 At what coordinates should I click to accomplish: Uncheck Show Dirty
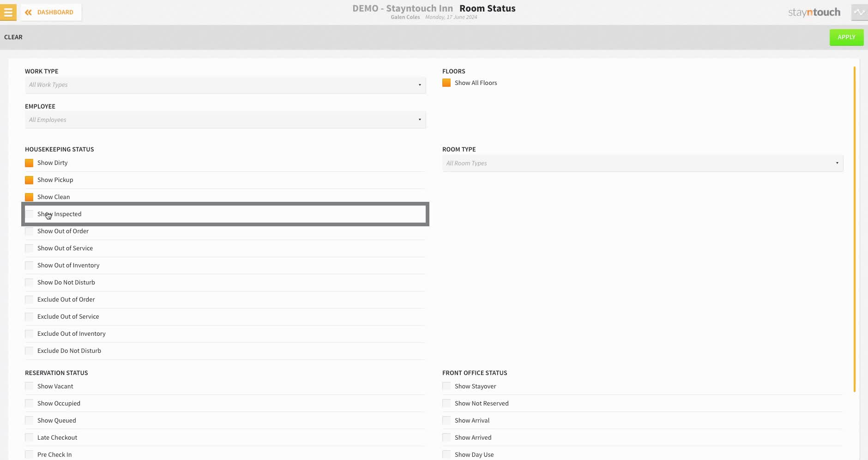[29, 163]
